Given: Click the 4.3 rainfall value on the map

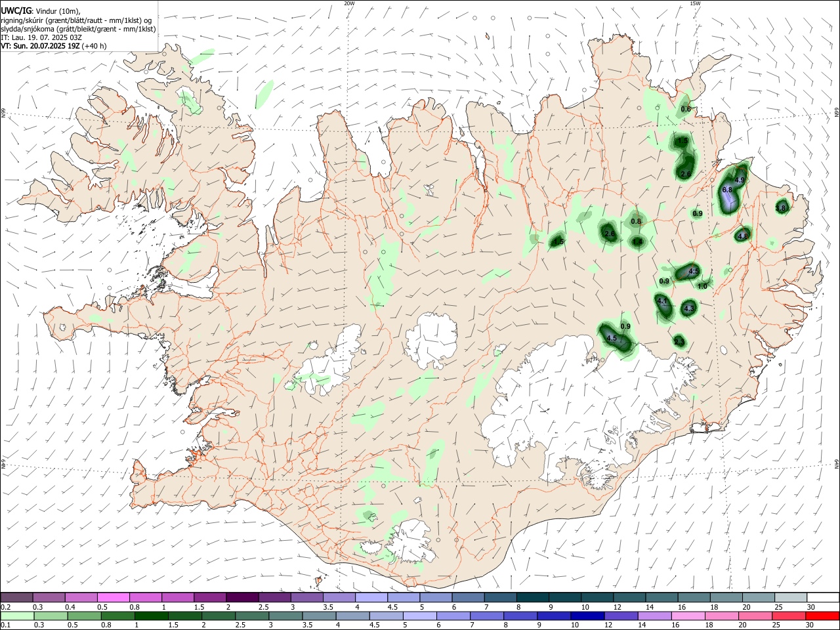Looking at the screenshot, I should pyautogui.click(x=689, y=308).
